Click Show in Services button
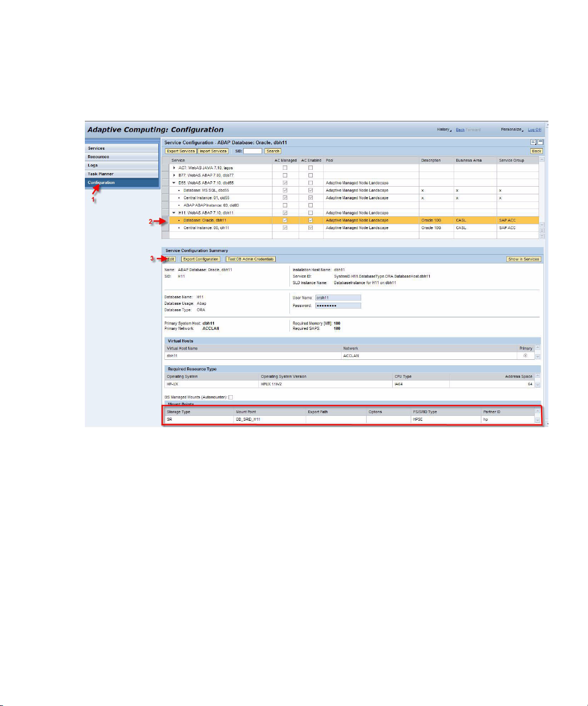This screenshot has width=588, height=706. tap(524, 259)
